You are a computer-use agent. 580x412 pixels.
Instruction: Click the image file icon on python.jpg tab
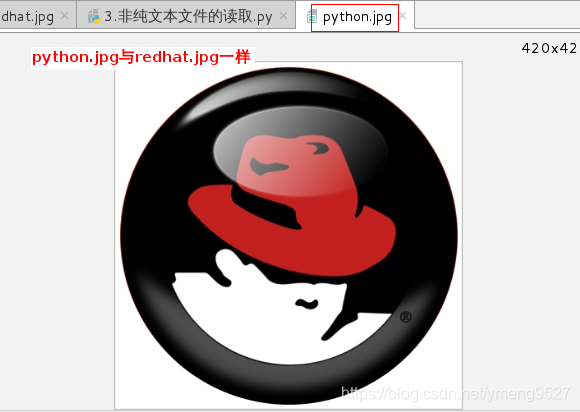point(312,17)
